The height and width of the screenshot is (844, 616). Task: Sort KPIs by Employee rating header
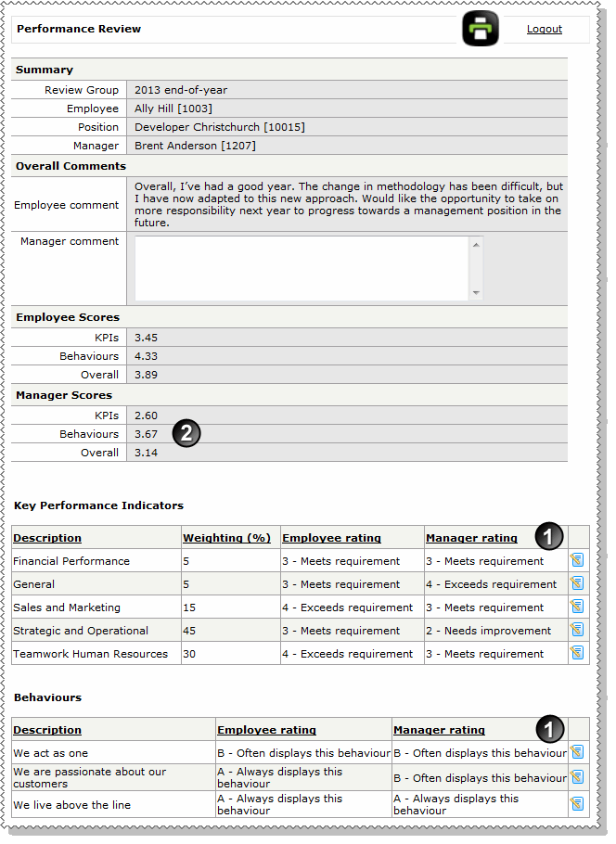pos(331,538)
